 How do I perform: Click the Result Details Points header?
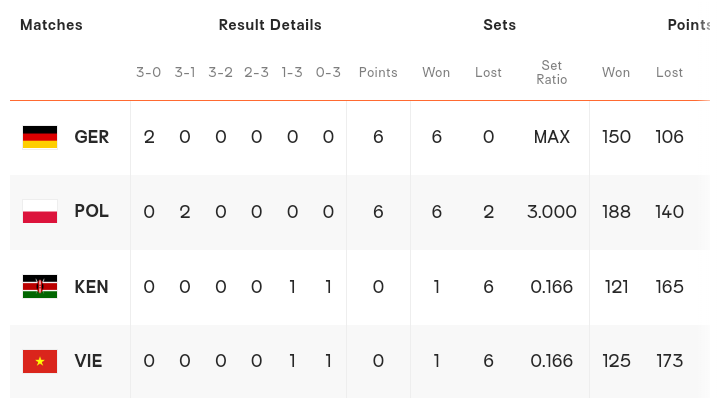pyautogui.click(x=378, y=73)
